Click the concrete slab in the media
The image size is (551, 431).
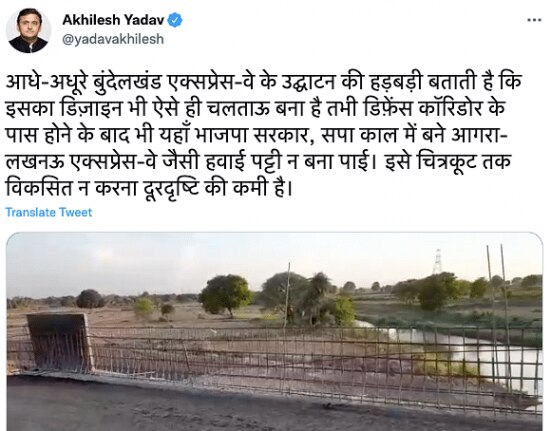tap(60, 342)
